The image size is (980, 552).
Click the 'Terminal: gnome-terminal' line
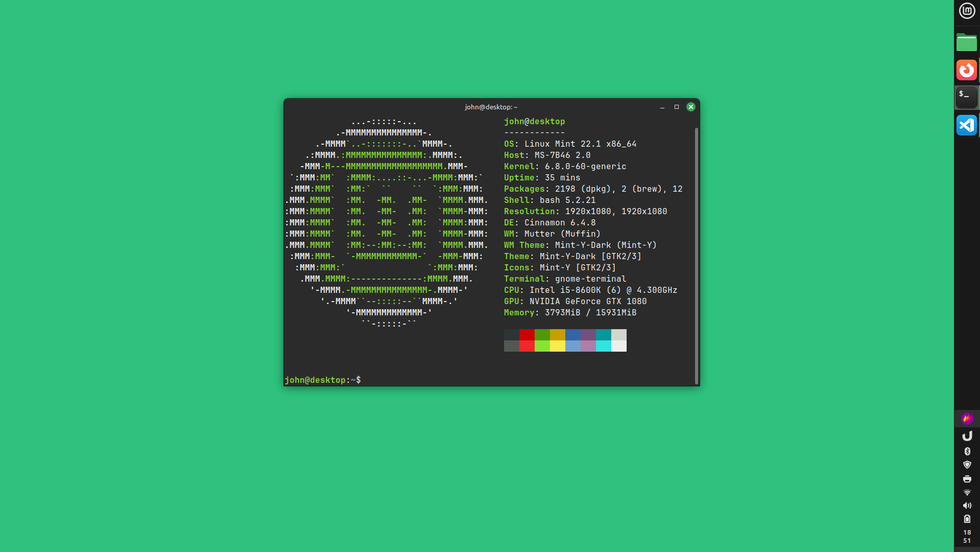click(x=565, y=279)
